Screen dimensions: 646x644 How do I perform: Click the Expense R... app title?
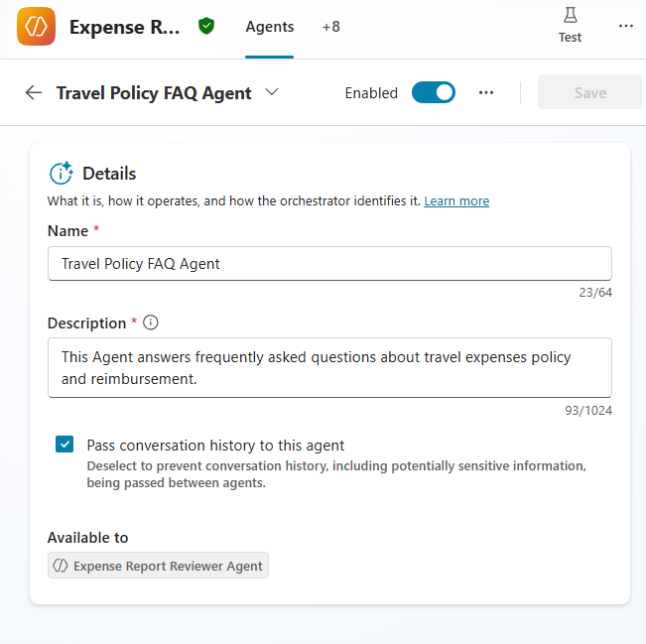[x=125, y=27]
